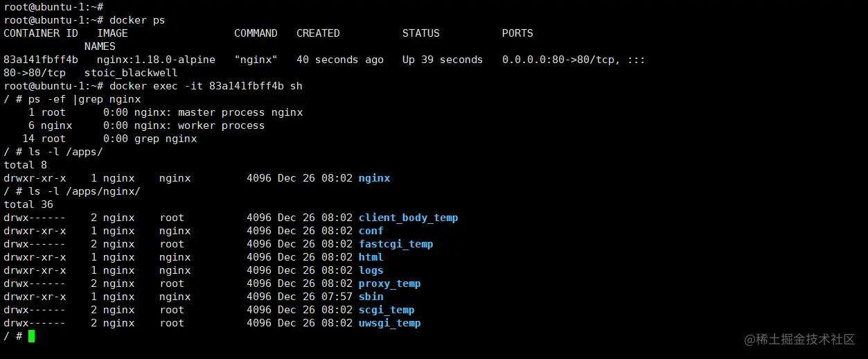Click the proxy_temp directory entry
The height and width of the screenshot is (359, 868).
click(x=389, y=283)
